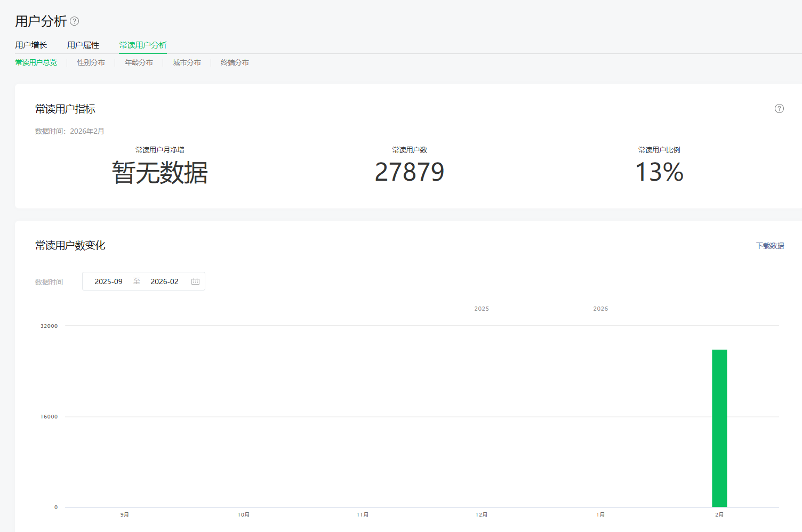
Task: Go to the 常读用户总览 sub-tab
Action: click(x=36, y=63)
